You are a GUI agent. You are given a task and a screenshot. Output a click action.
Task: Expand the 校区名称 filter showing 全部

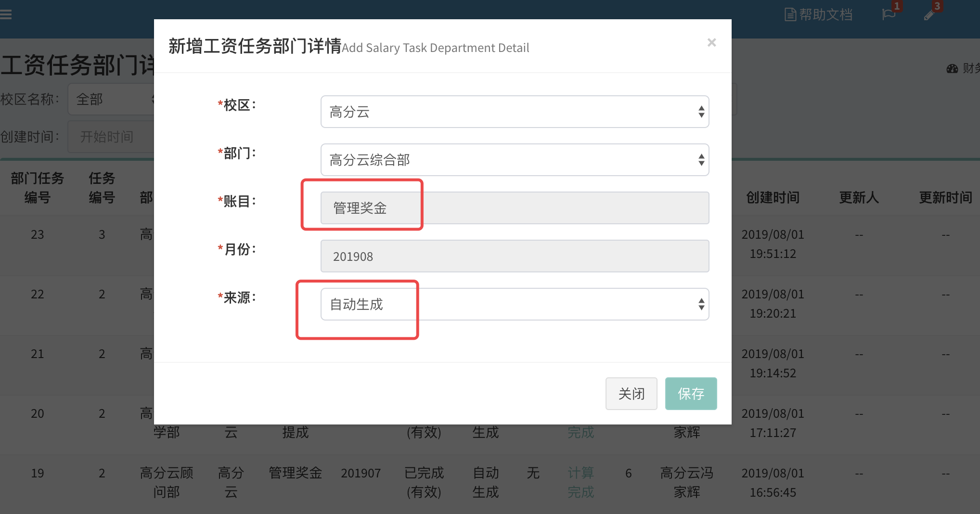pos(112,100)
